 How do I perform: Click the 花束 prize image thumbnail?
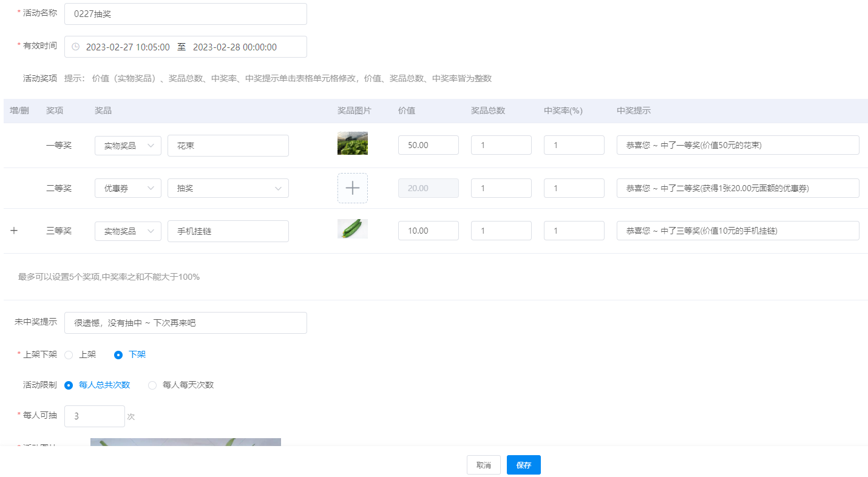click(352, 143)
